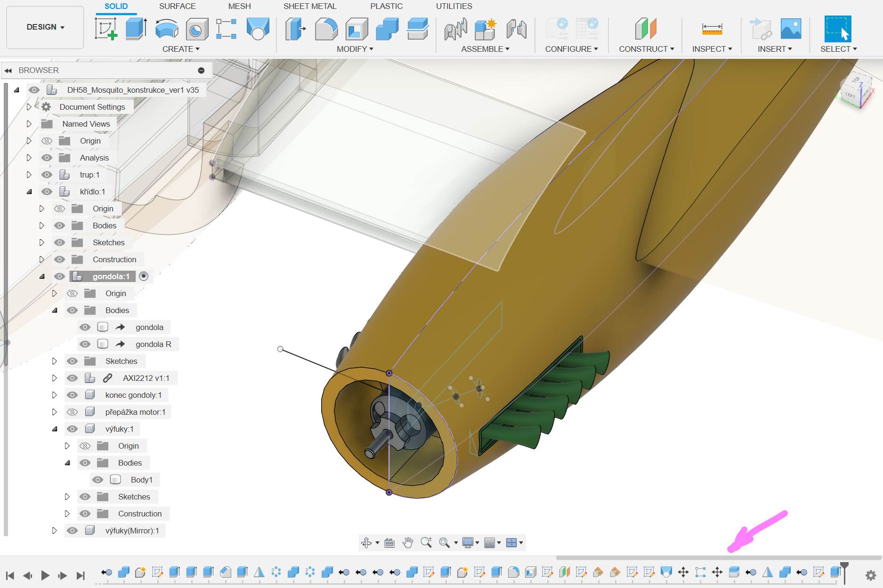Click the timeline horizontal scrollbar
The height and width of the screenshot is (588, 883).
(x=718, y=558)
